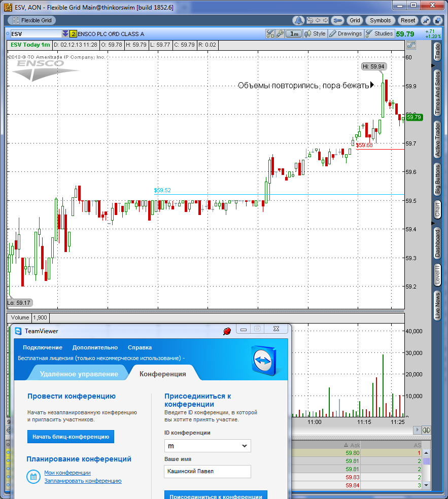Open the Trade side tab
This screenshot has width=448, height=499.
pos(437,52)
